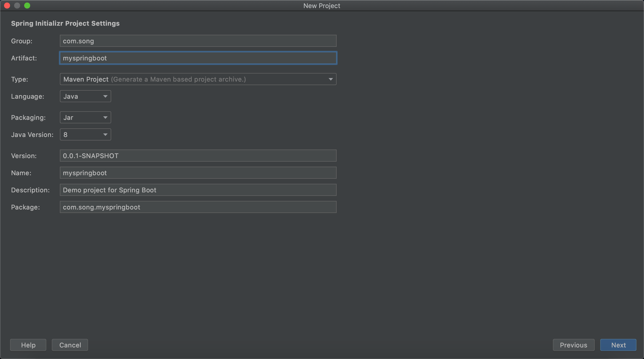Click the Name input field

pos(198,173)
